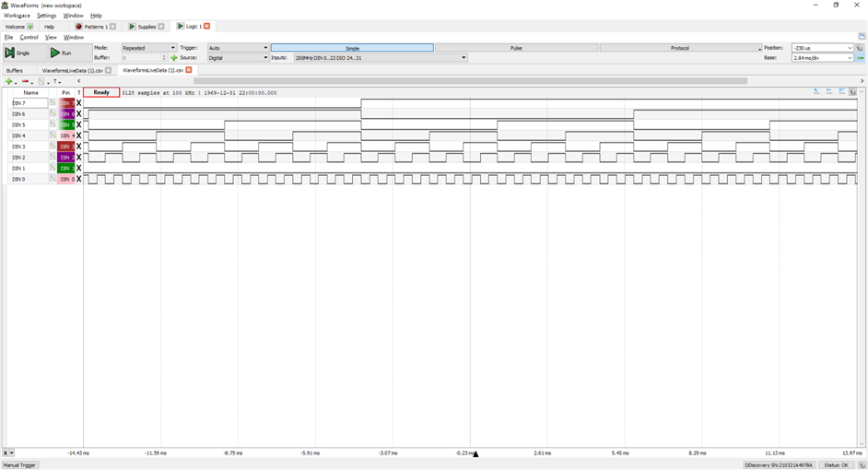Select the Simple trigger button
Viewport: 868px width, 470px height.
[x=352, y=48]
